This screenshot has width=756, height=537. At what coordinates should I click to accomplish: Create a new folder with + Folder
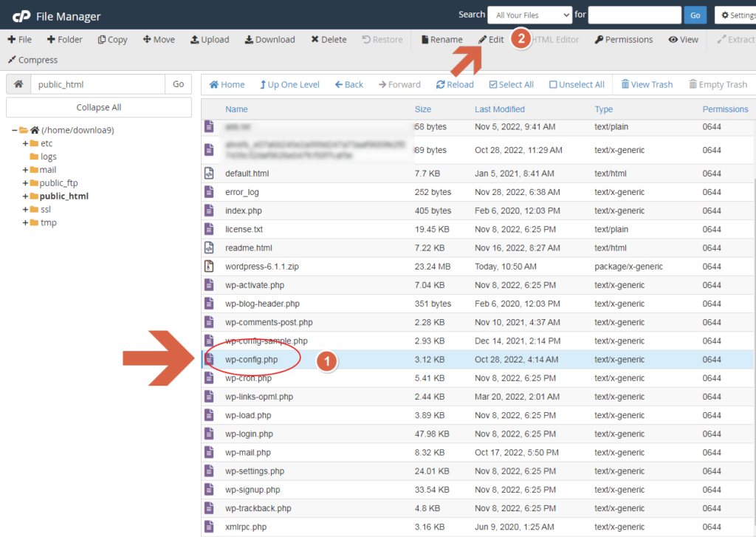65,40
